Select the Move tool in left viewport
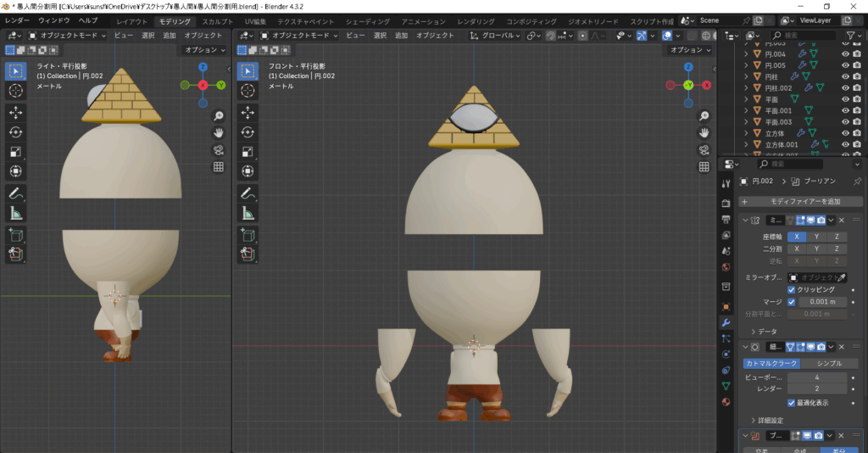 tap(16, 112)
